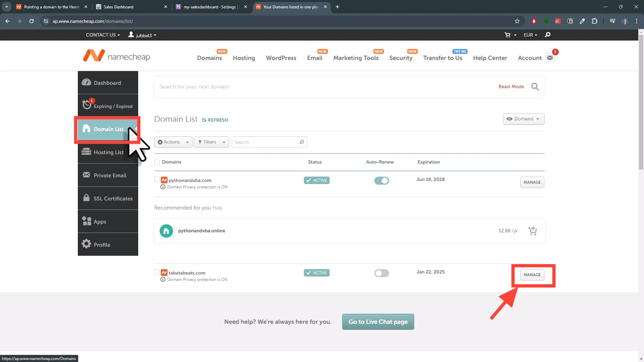Add pythonandvba.online to the cart
644x362 pixels.
pos(533,231)
